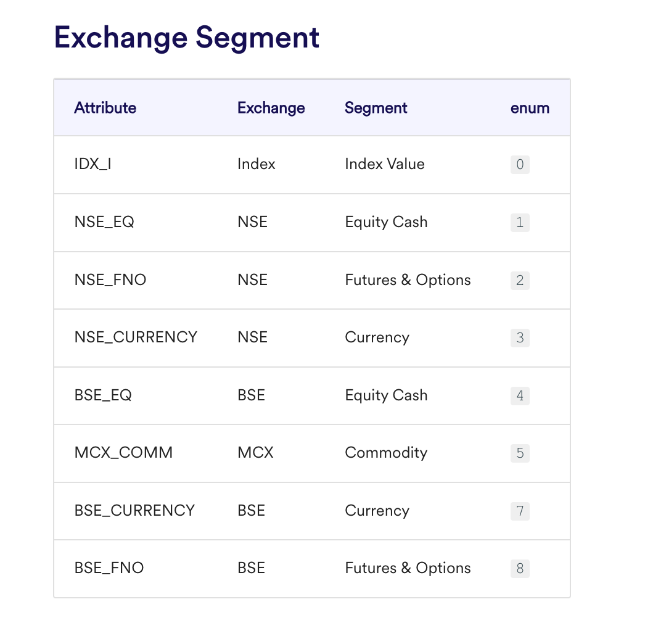Click the BSE_CURRENCY attribute cell
The width and height of the screenshot is (645, 644).
pos(134,511)
